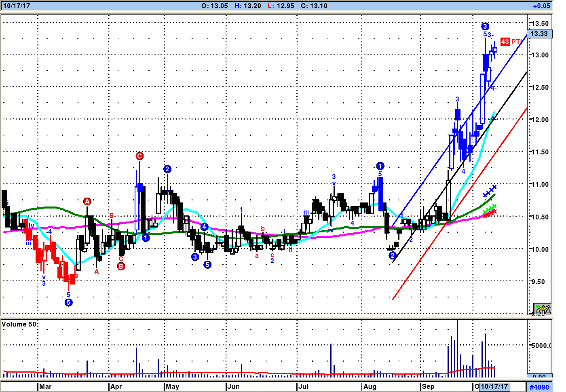Click the #4090 bar count label
The image size is (566, 392).
[539, 387]
